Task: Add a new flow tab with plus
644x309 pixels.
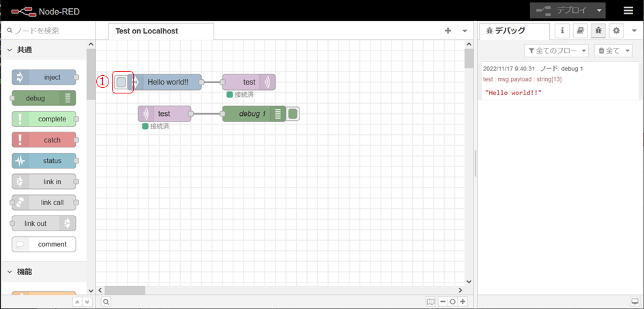Action: point(448,31)
